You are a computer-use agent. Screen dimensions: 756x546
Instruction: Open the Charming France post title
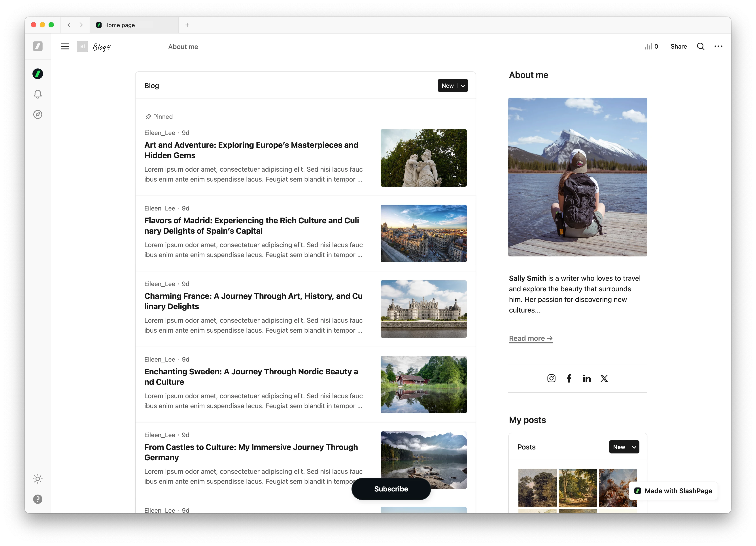tap(253, 301)
